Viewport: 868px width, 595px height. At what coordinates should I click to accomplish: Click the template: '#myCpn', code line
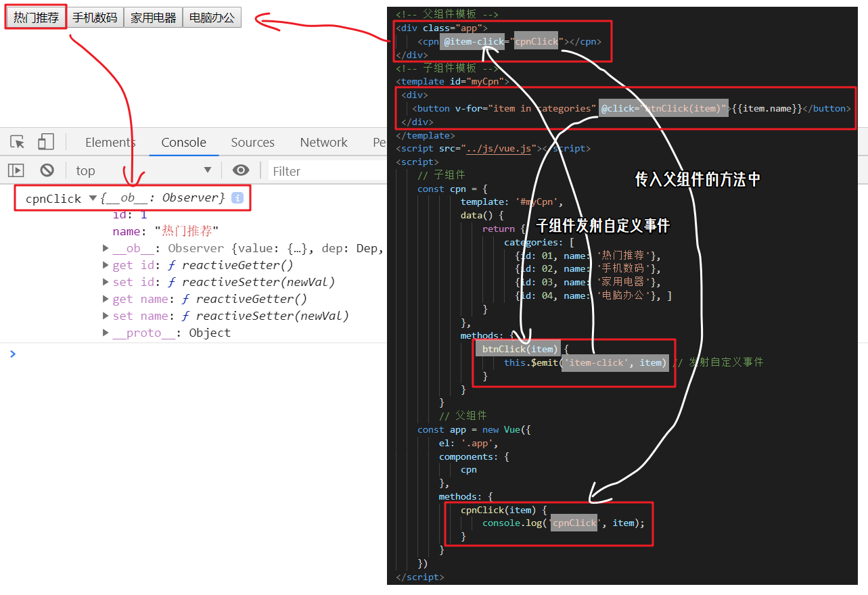[512, 202]
